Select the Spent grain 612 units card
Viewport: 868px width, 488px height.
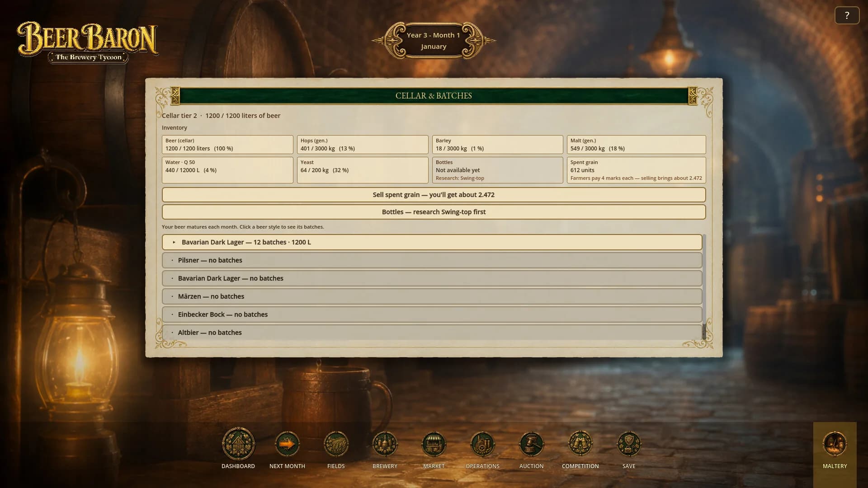[636, 170]
